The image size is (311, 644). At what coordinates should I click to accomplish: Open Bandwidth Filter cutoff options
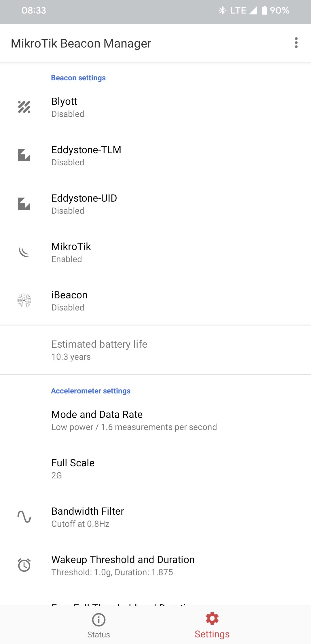[x=155, y=517]
